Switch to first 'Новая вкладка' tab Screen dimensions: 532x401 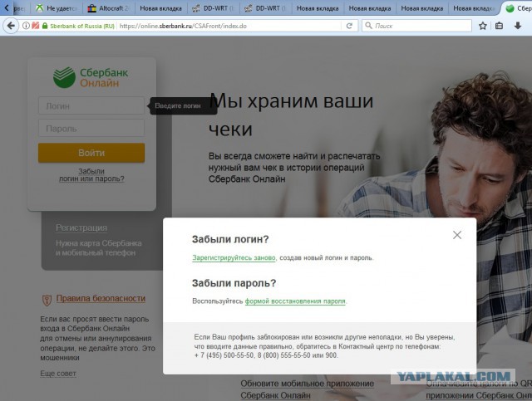pos(160,8)
